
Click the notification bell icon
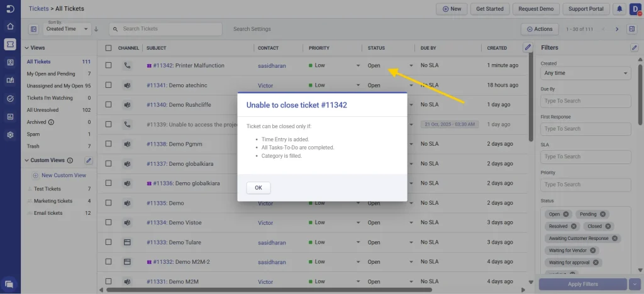[619, 9]
